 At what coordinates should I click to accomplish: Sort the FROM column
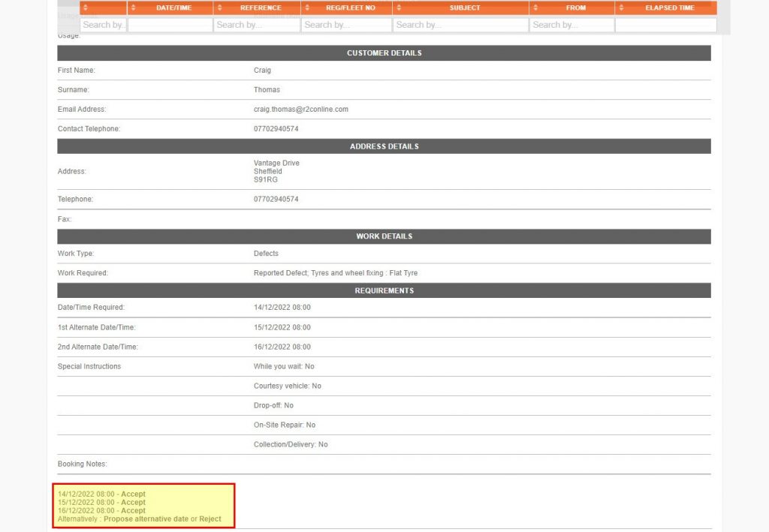point(535,8)
